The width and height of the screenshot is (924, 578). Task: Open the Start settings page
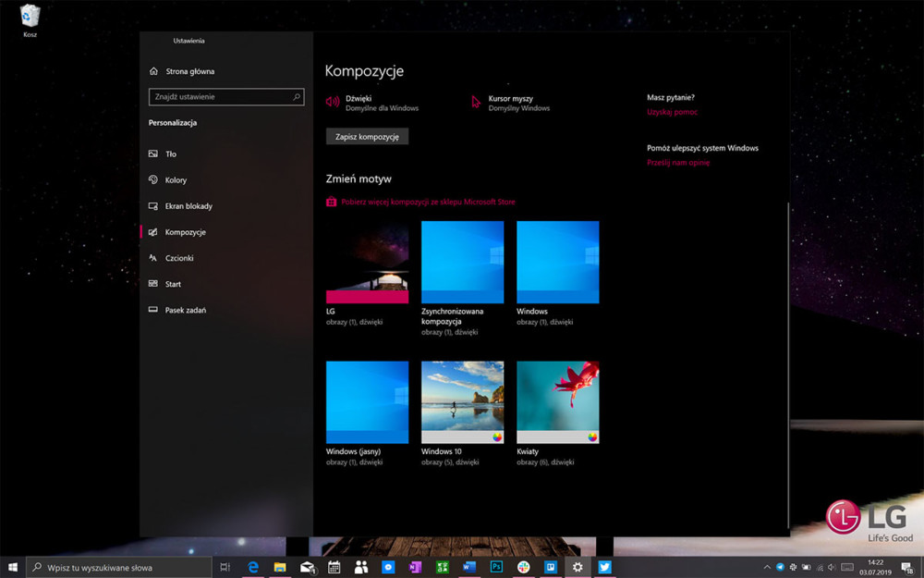click(164, 284)
